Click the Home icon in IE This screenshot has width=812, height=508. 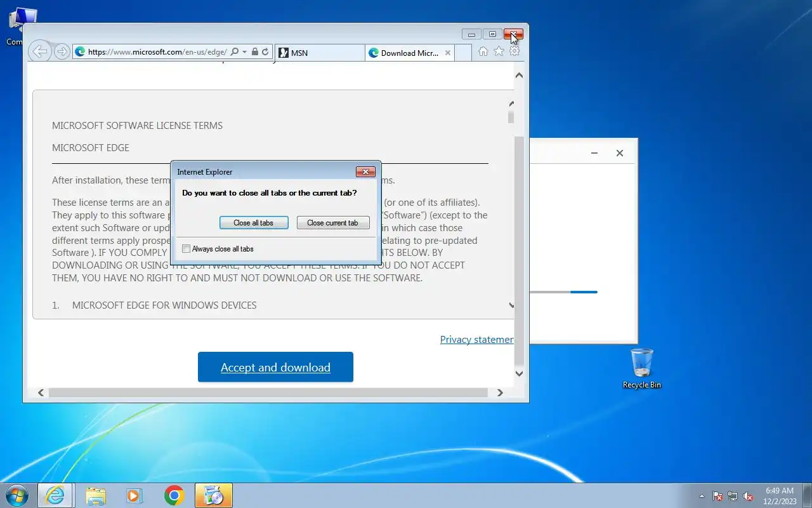[483, 51]
